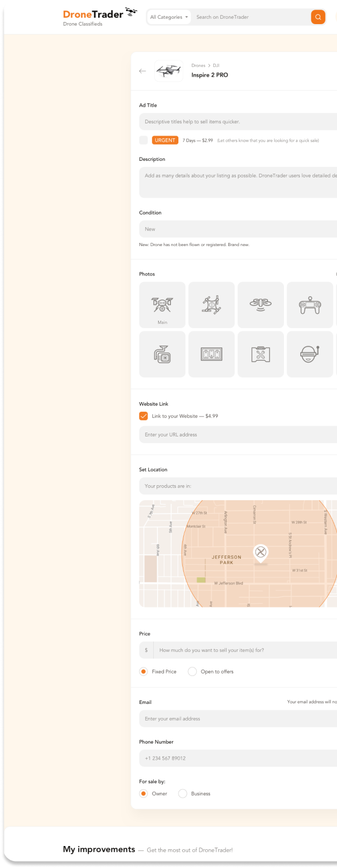Click the orange URGENT badge
This screenshot has height=868, width=337.
point(165,140)
